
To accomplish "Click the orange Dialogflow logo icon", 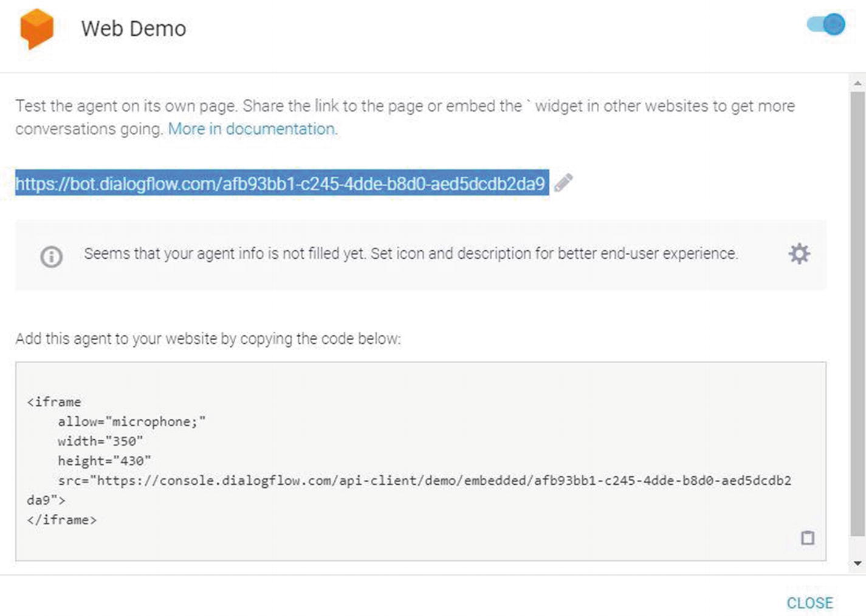I will click(x=37, y=28).
